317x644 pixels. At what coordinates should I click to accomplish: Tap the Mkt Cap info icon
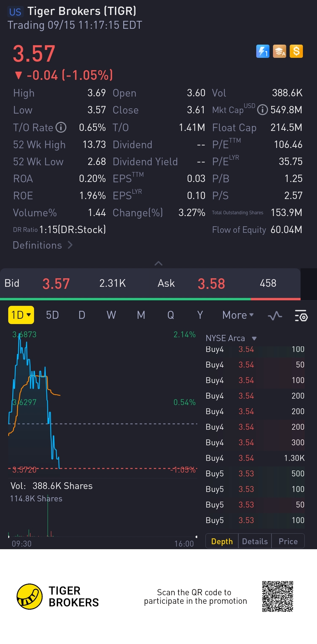point(262,110)
